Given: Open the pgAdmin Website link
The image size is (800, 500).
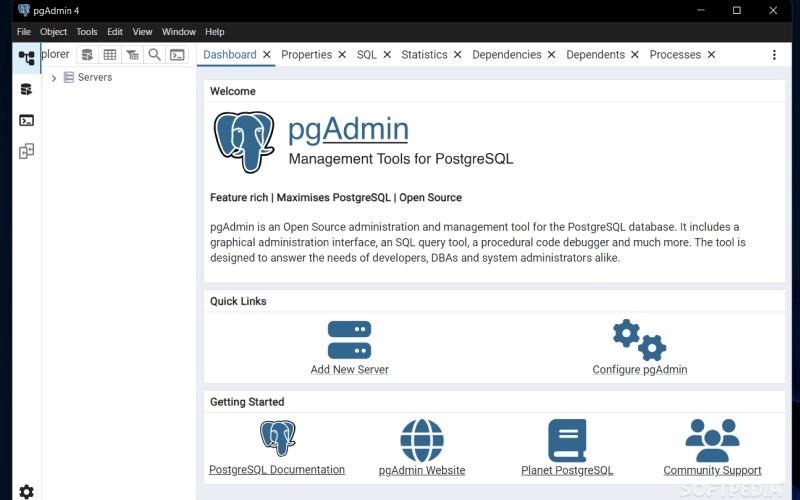Looking at the screenshot, I should click(422, 470).
